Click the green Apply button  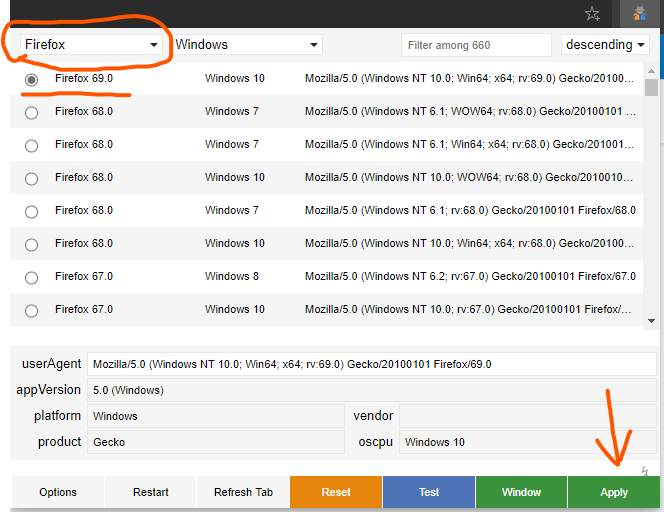(614, 492)
